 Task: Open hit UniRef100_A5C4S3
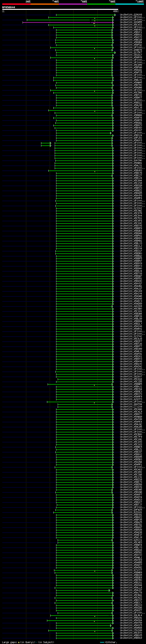click(131, 25)
